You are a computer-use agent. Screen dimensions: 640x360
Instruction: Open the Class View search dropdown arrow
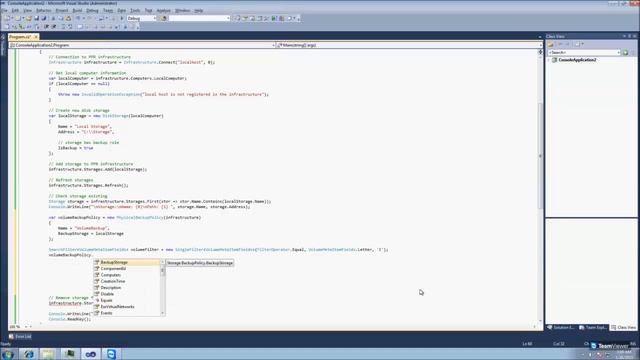(619, 53)
